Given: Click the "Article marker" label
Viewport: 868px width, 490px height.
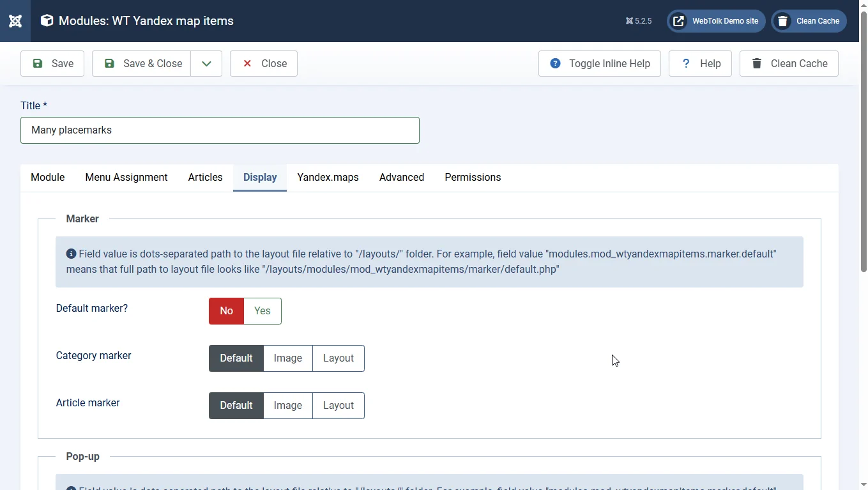Looking at the screenshot, I should (x=88, y=403).
